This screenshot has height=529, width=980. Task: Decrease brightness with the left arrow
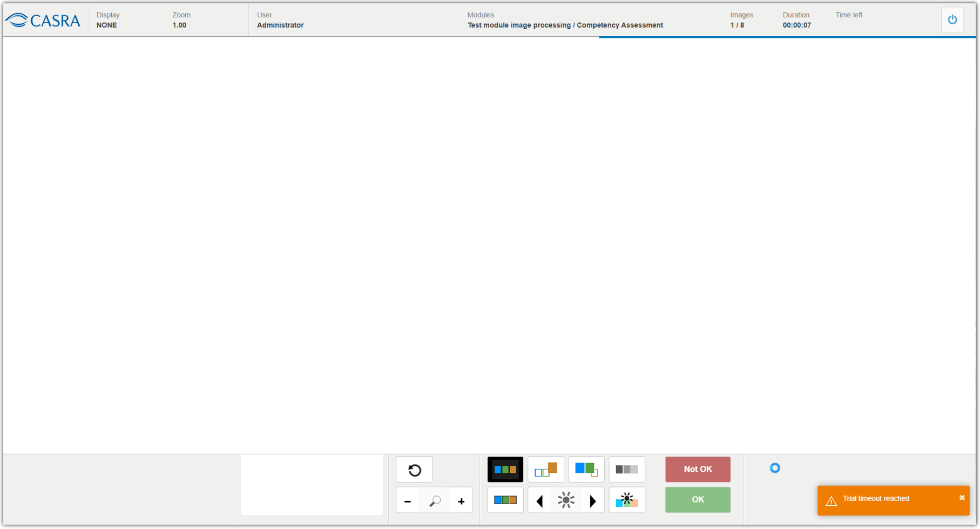click(539, 501)
